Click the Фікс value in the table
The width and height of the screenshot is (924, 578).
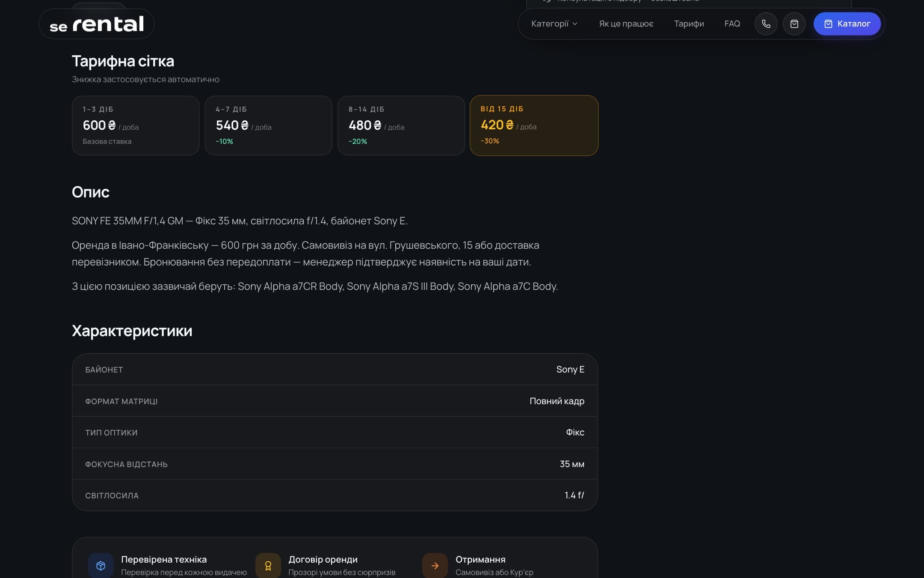pyautogui.click(x=575, y=432)
